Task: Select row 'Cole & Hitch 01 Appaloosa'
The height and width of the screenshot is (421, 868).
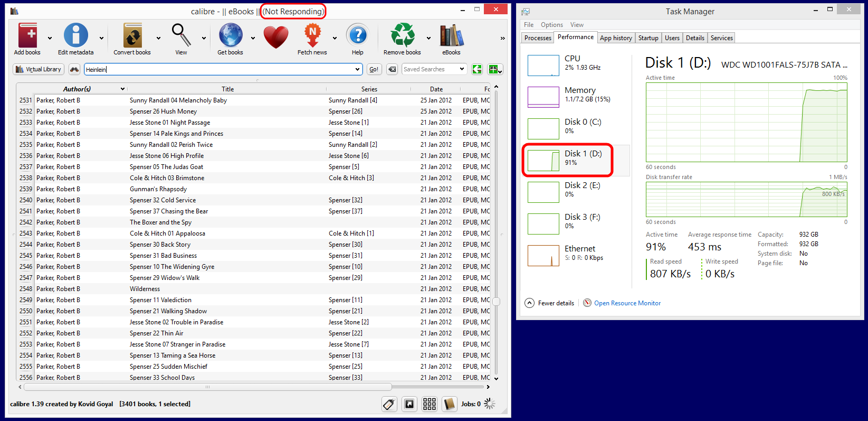Action: tap(253, 233)
